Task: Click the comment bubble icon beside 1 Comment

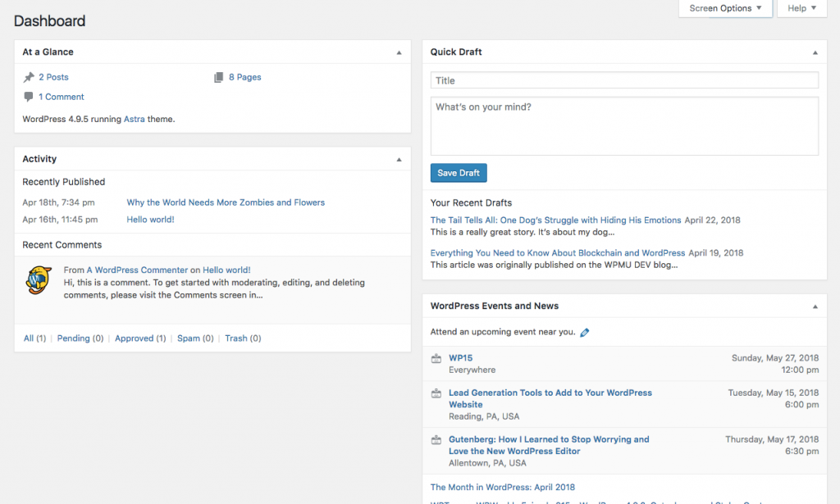Action: (x=29, y=97)
